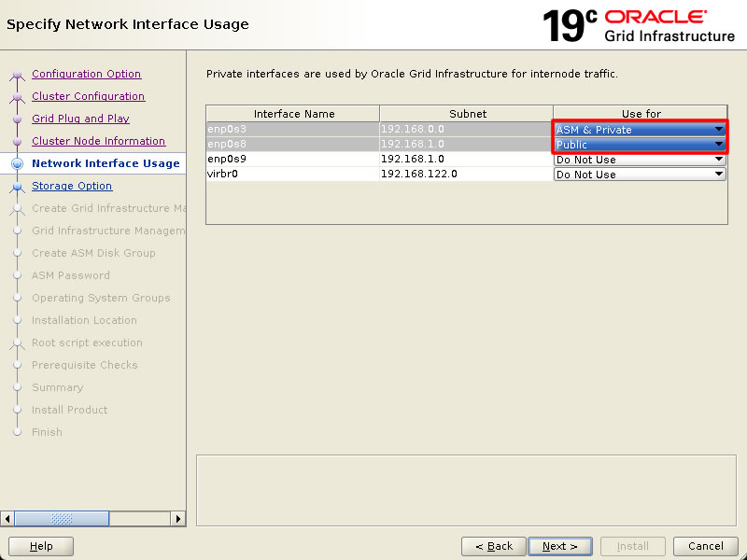
Task: Select the virbr0 interface name cell
Action: [293, 174]
